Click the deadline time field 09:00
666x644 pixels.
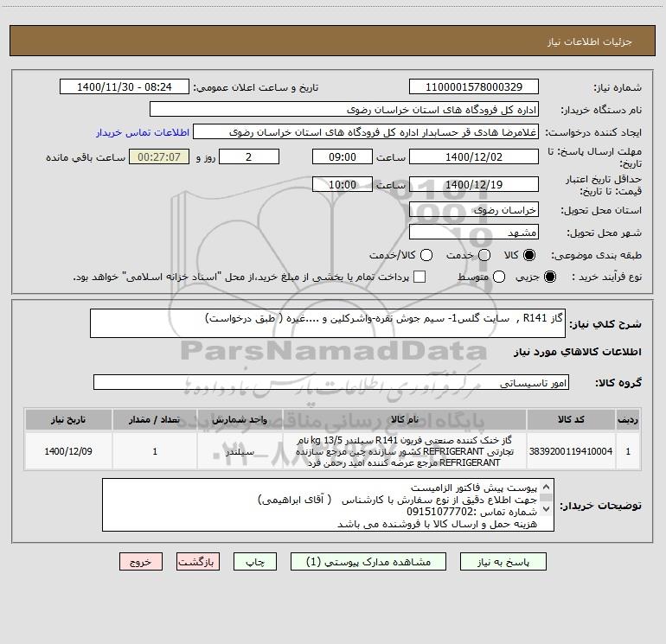click(343, 156)
